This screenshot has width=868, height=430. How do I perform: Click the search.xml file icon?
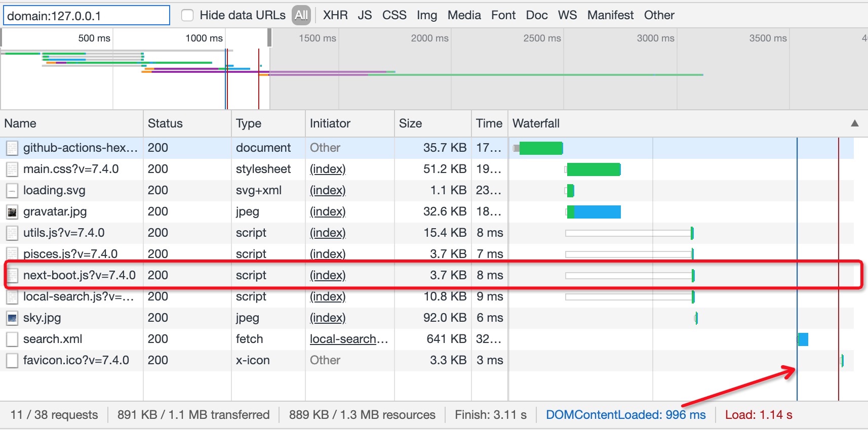tap(12, 339)
